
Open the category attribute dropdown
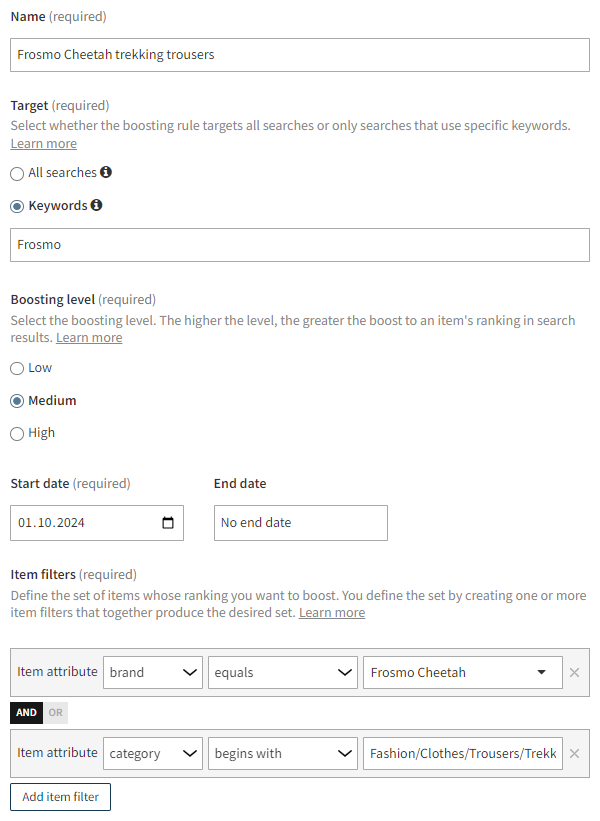pyautogui.click(x=152, y=753)
